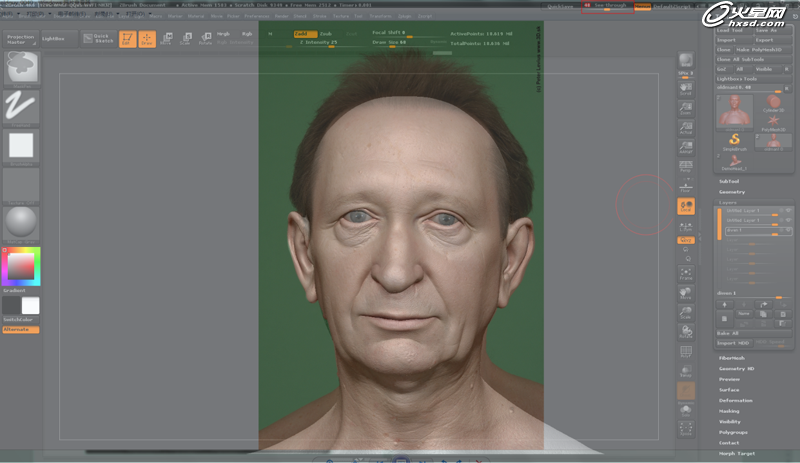The image size is (800, 463).
Task: Open the Preferences menu
Action: coord(257,16)
